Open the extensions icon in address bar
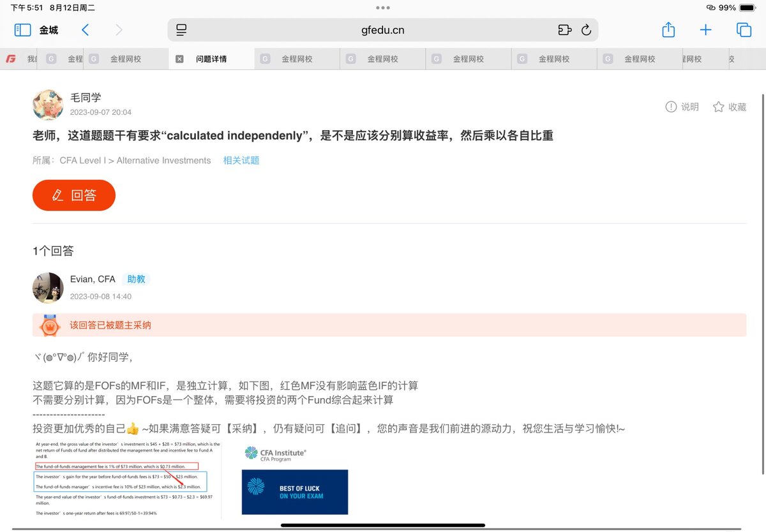This screenshot has width=766, height=532. pyautogui.click(x=564, y=30)
